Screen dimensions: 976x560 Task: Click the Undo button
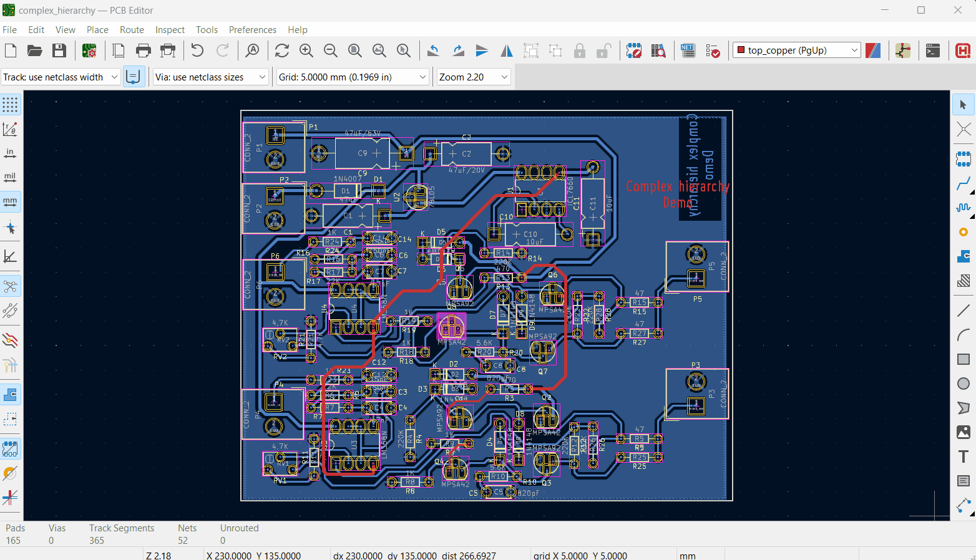coord(197,51)
